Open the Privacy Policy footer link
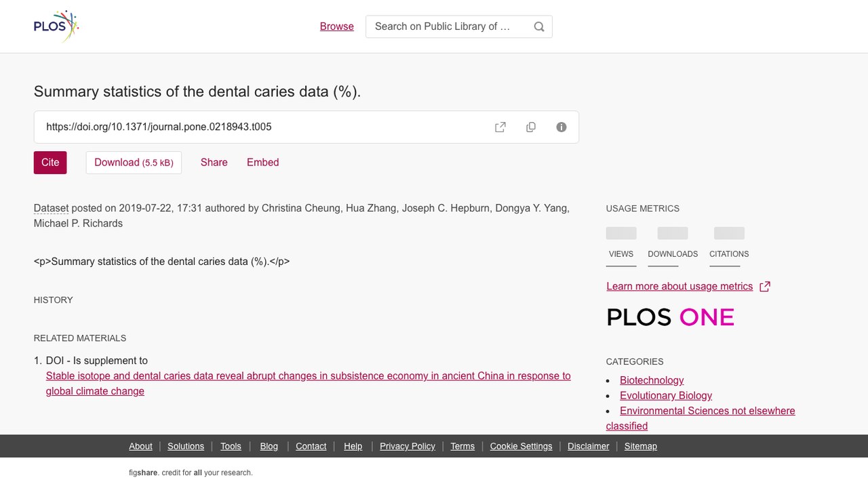868x488 pixels. point(408,446)
